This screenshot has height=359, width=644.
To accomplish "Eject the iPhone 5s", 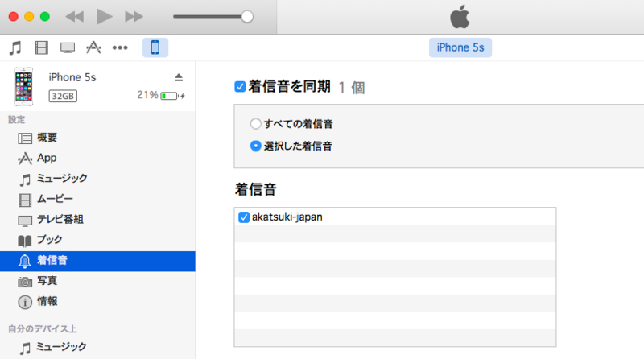I will pos(179,77).
